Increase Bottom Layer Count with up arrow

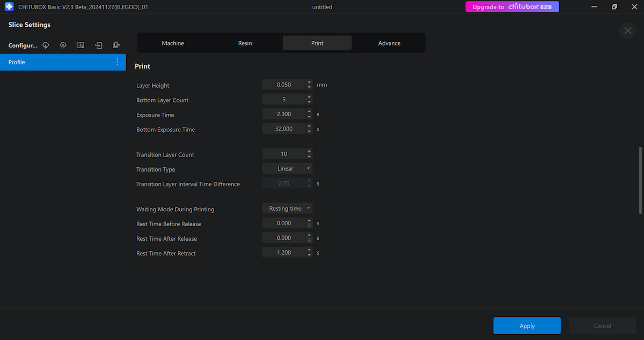pos(309,97)
